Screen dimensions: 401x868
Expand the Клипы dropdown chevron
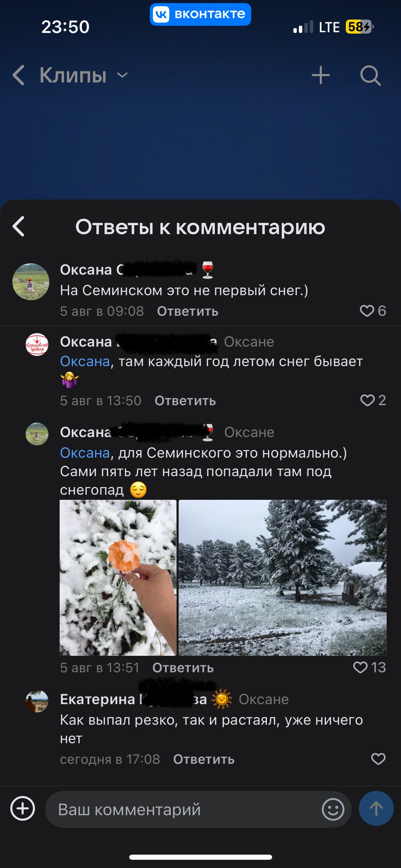(x=122, y=75)
